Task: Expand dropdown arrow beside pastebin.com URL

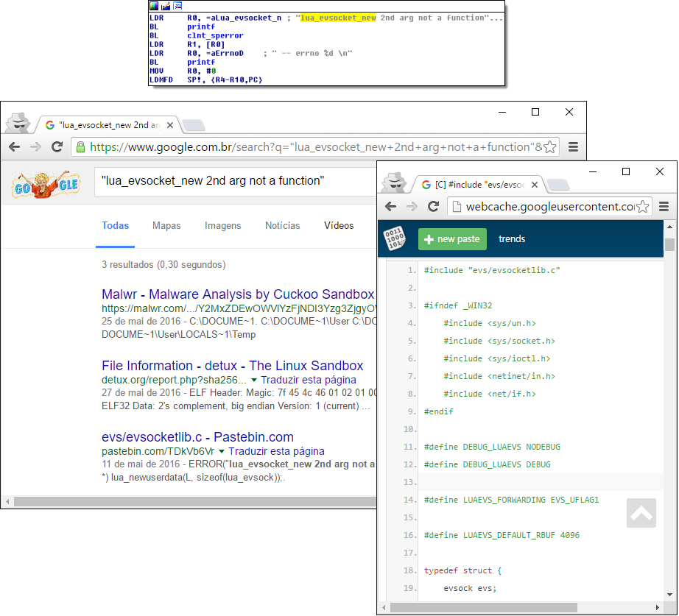Action: (222, 451)
